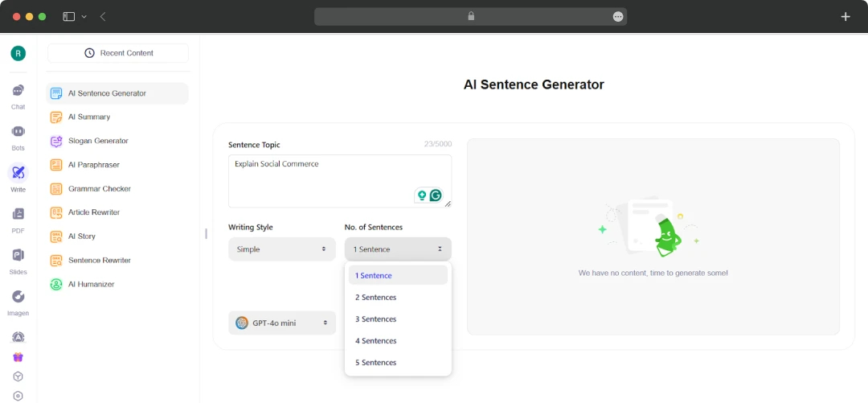Go to the AI Paraphraser tool
Viewport: 868px width, 403px height.
93,165
